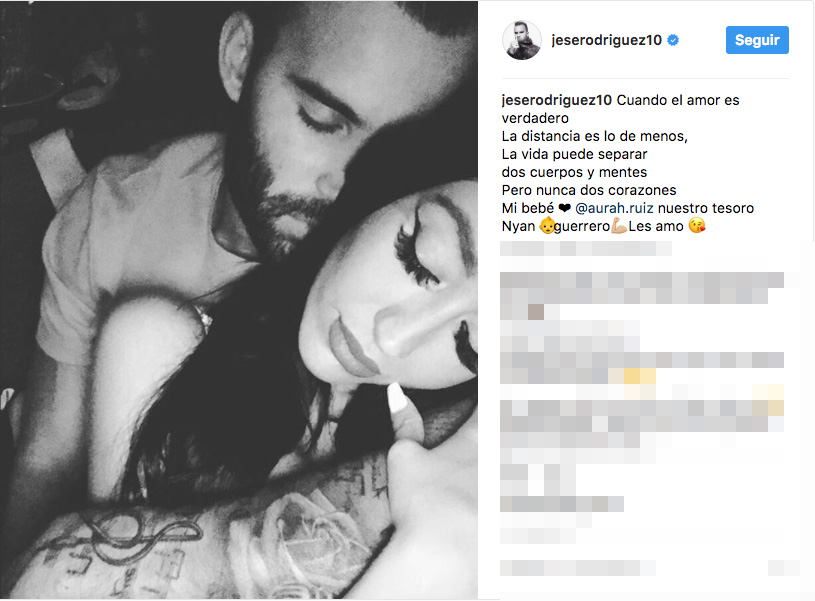Viewport: 815px width, 601px height.
Task: Click the ring on the woman's hand
Action: (203, 317)
